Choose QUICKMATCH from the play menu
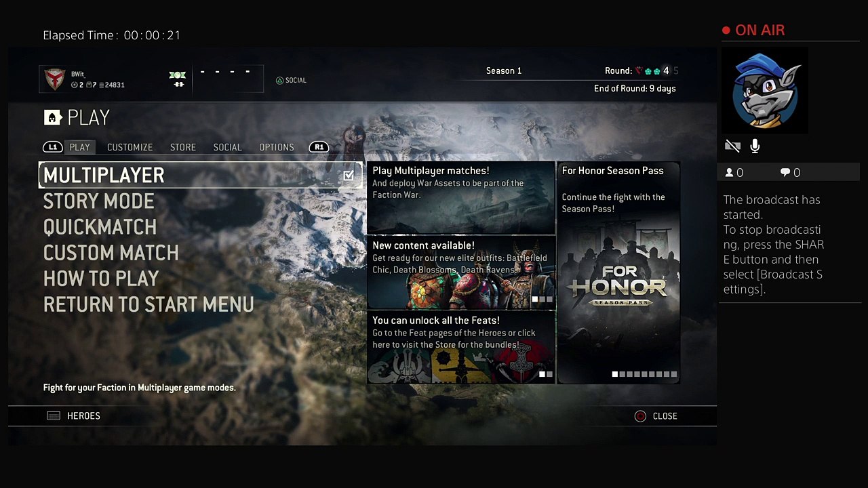 point(100,227)
